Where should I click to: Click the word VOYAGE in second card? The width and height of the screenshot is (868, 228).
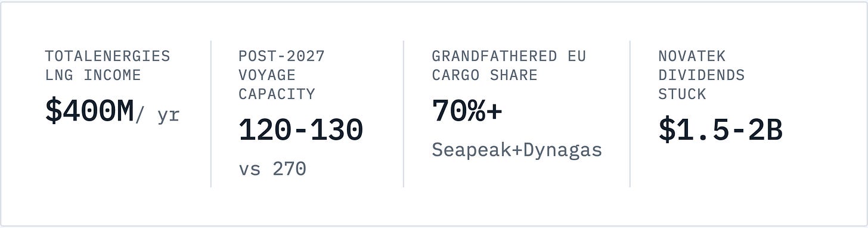point(267,75)
